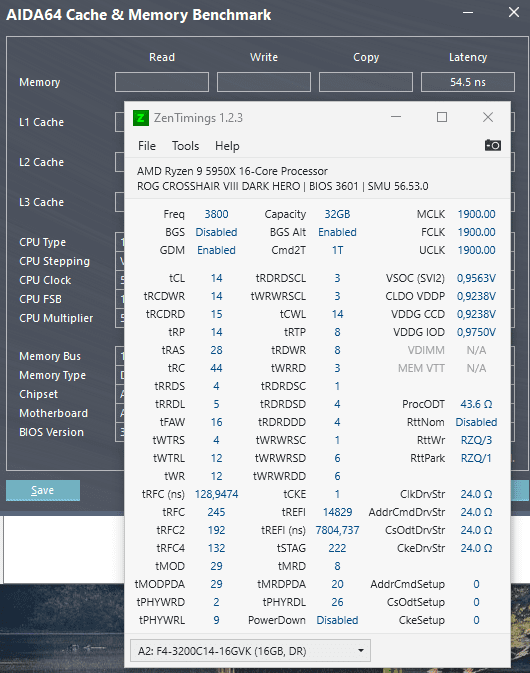Select the Freq value 3800
The width and height of the screenshot is (530, 673).
tap(216, 214)
